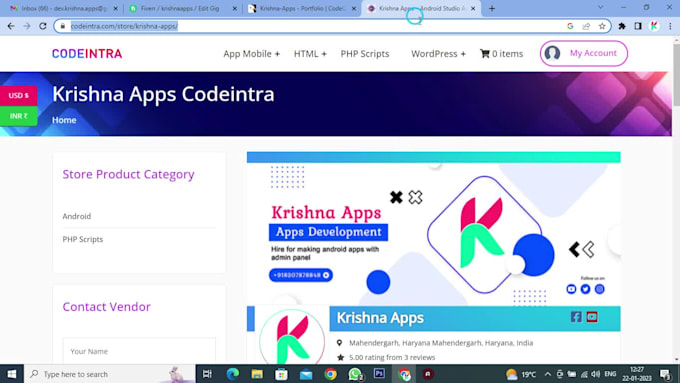This screenshot has width=680, height=383.
Task: Open Photoshop from the taskbar
Action: [x=379, y=374]
